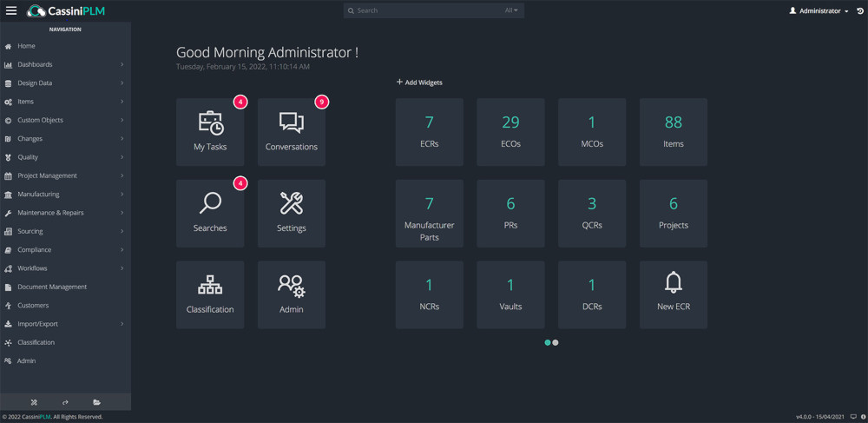Click the New ECR bell widget
This screenshot has height=423, width=868.
[673, 294]
